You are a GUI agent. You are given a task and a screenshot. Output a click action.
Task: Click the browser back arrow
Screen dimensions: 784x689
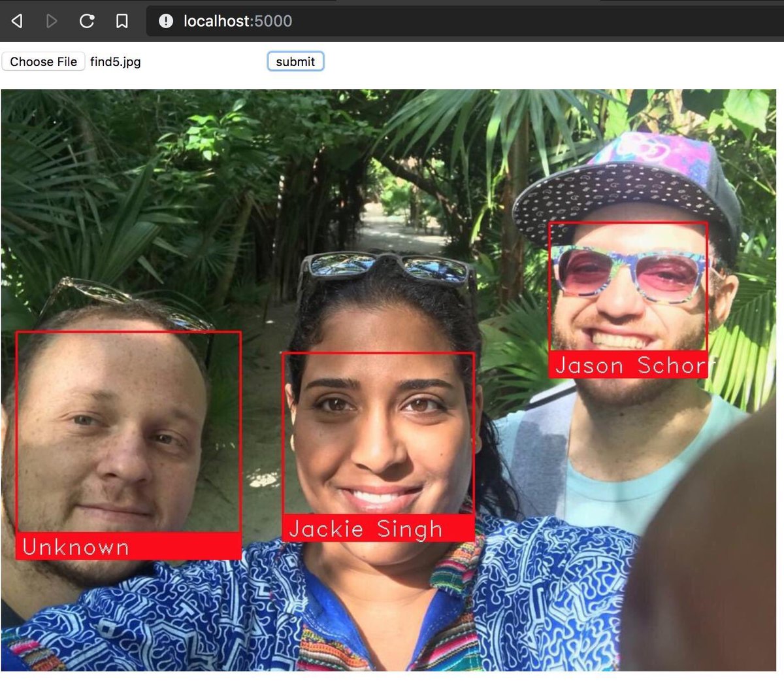tap(18, 21)
